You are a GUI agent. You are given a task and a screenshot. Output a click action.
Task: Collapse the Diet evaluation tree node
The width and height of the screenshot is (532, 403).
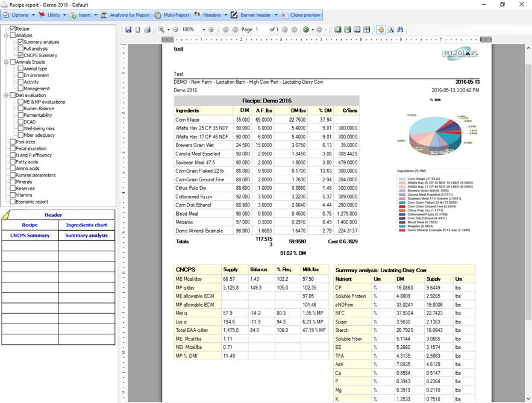[6, 95]
